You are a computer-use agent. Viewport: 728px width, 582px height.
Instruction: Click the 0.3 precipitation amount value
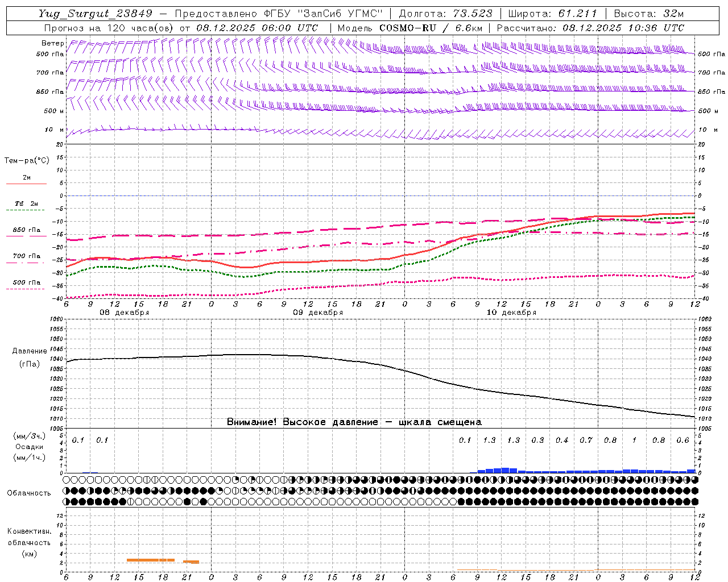[x=537, y=440]
